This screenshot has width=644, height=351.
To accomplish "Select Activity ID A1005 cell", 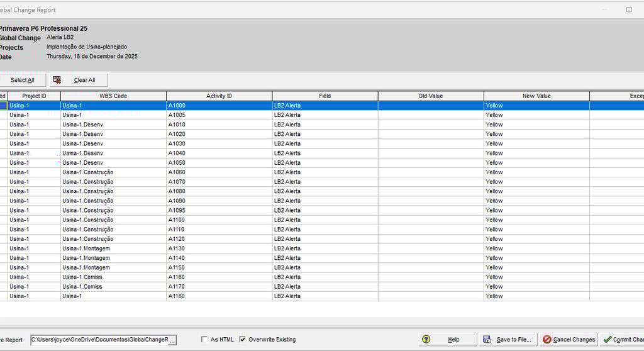I will [x=219, y=115].
